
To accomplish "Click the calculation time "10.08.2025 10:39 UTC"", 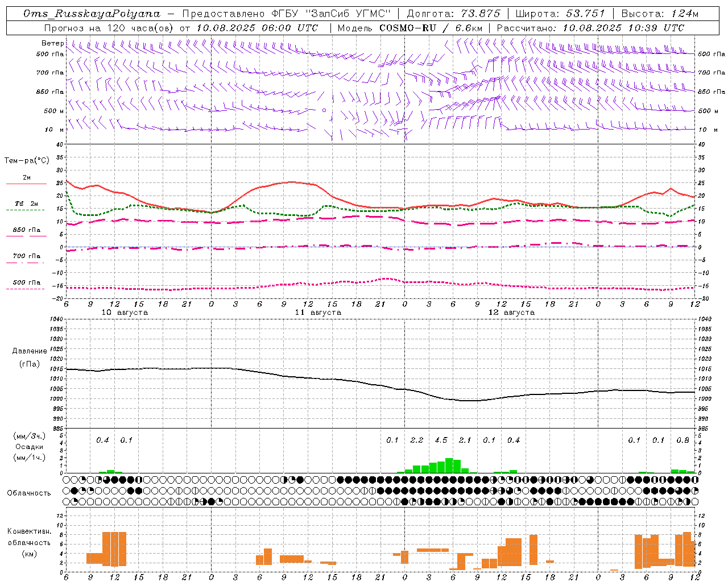I will tap(623, 28).
